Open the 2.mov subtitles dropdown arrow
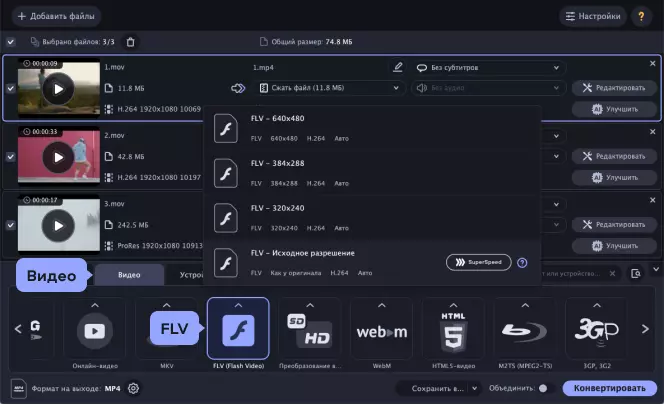 [x=556, y=136]
